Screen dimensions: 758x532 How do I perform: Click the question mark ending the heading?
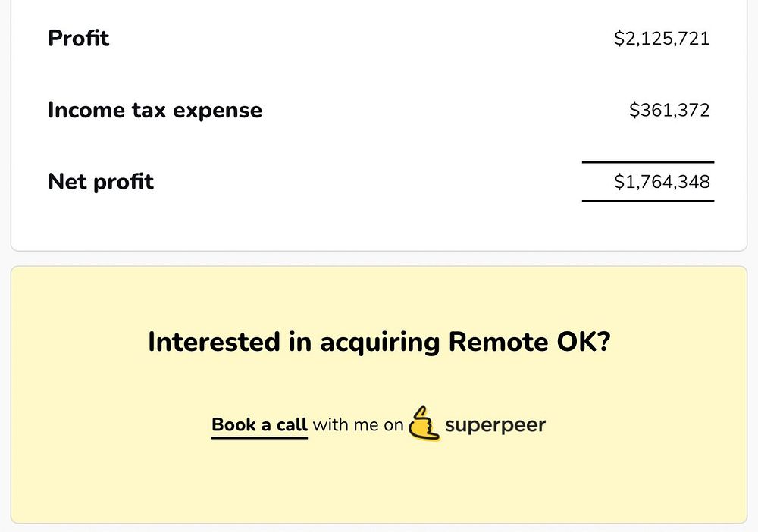click(603, 342)
